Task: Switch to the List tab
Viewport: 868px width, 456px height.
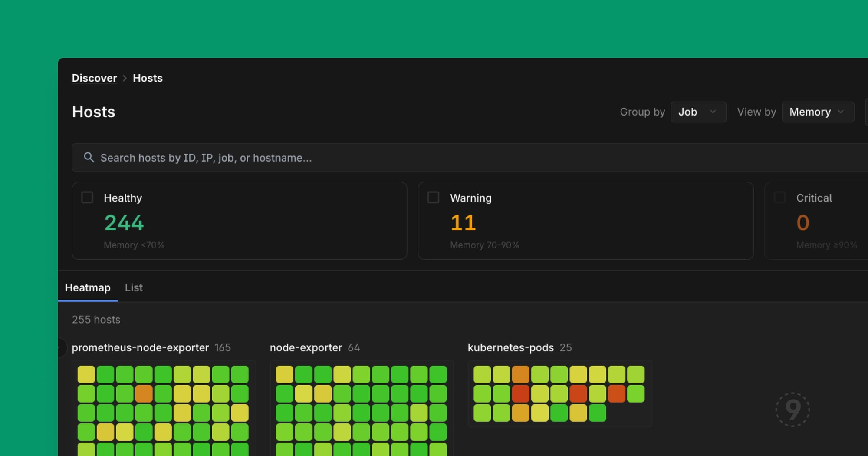Action: click(x=134, y=287)
